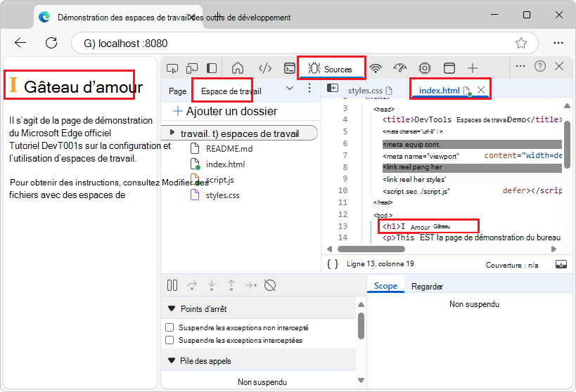The image size is (576, 392).
Task: Click the Inspect element tool icon
Action: point(172,68)
